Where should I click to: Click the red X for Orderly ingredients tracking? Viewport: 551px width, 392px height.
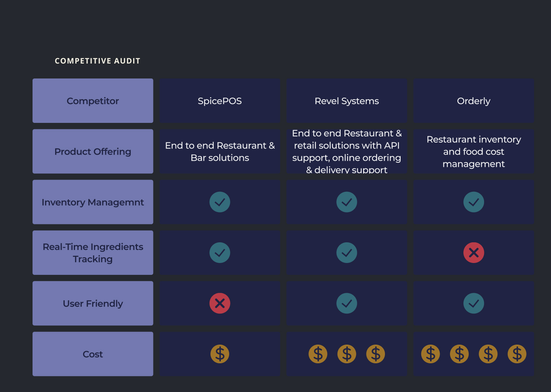[474, 253]
